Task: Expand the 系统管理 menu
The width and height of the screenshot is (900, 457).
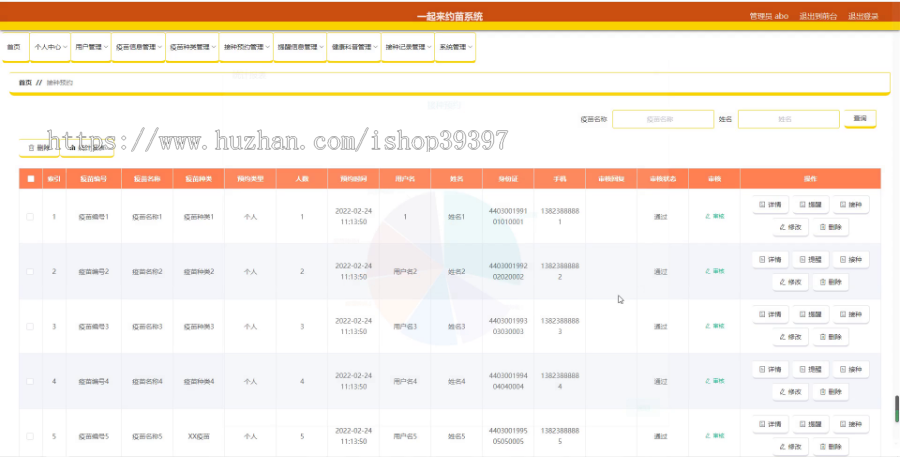Action: coord(455,47)
